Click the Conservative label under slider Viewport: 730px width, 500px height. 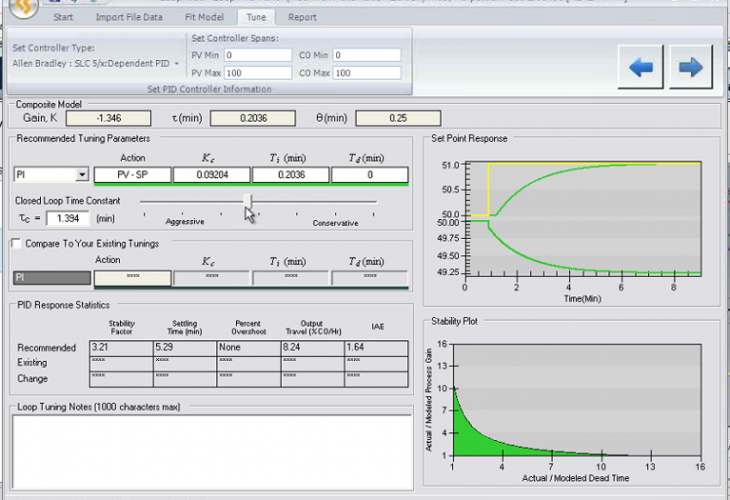pos(335,223)
